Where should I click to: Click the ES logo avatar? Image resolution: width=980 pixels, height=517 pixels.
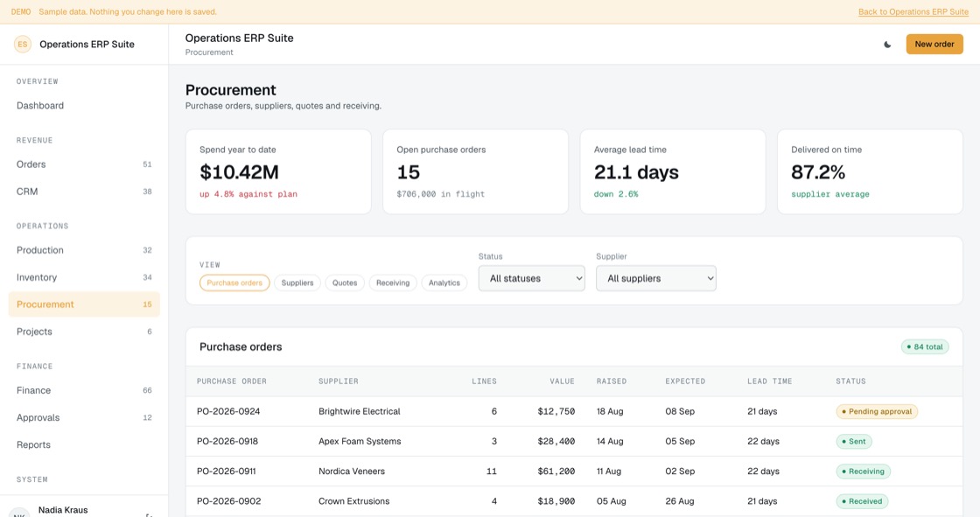(x=23, y=45)
